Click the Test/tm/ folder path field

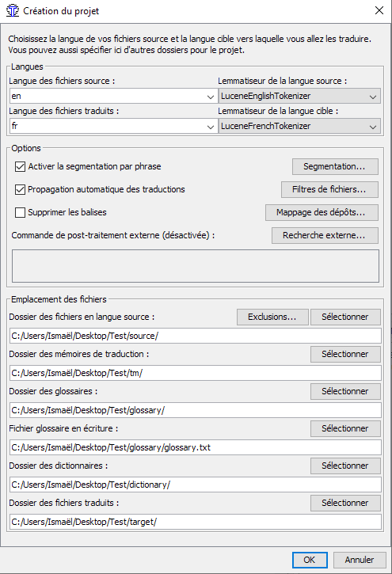(x=196, y=373)
